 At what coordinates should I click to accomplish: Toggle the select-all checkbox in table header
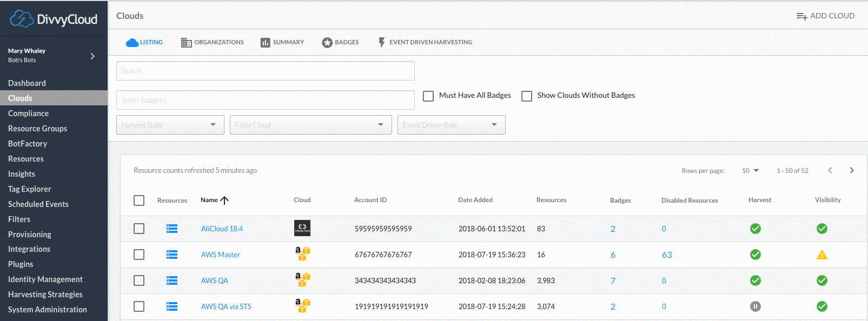tap(139, 200)
